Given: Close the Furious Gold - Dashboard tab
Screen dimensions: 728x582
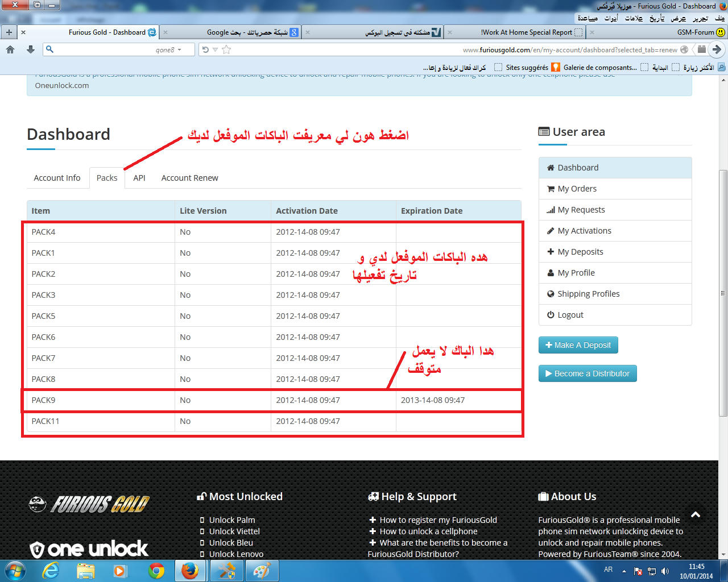Looking at the screenshot, I should click(23, 32).
